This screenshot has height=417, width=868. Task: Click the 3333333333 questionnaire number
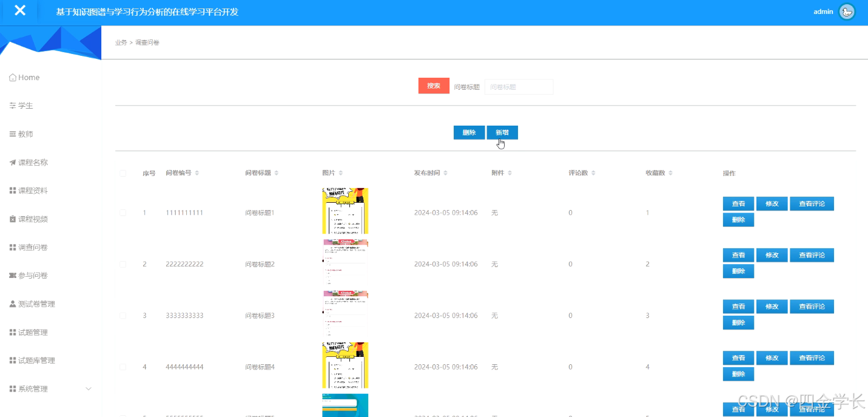tap(184, 316)
